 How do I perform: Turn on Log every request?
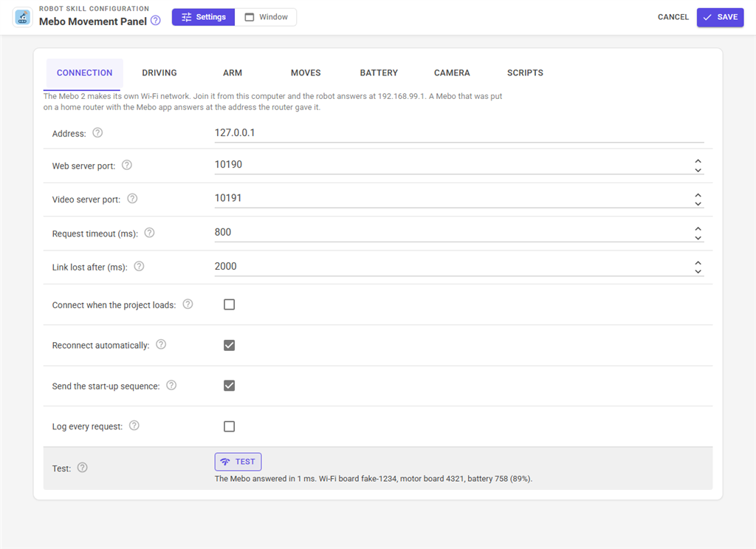[229, 426]
